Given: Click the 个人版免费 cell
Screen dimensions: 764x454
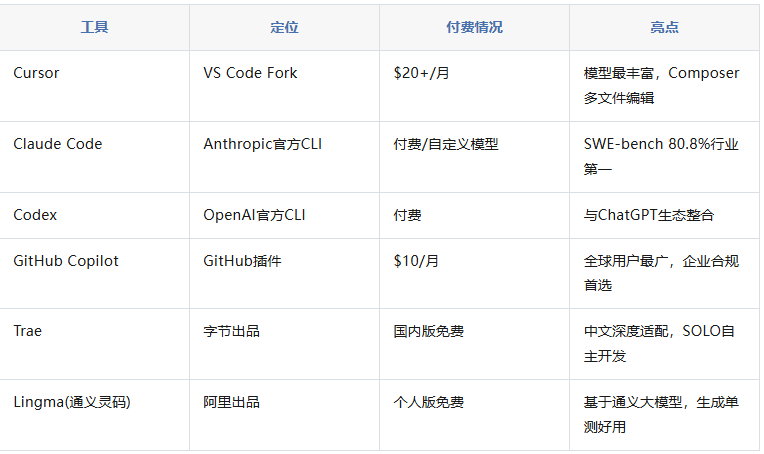Looking at the screenshot, I should [475, 415].
